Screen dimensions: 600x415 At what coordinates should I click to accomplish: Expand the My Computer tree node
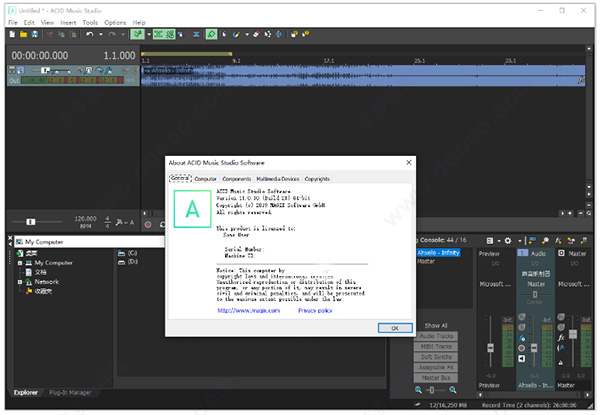click(x=20, y=263)
